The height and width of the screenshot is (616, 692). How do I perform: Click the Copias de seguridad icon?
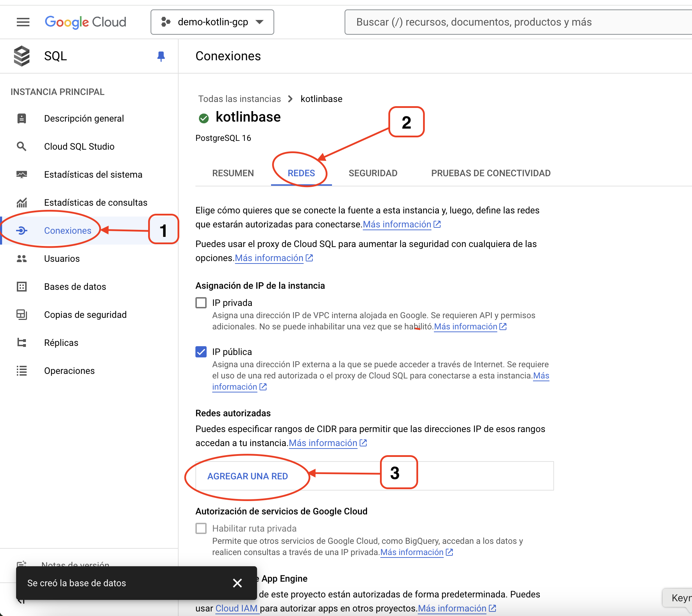click(22, 315)
